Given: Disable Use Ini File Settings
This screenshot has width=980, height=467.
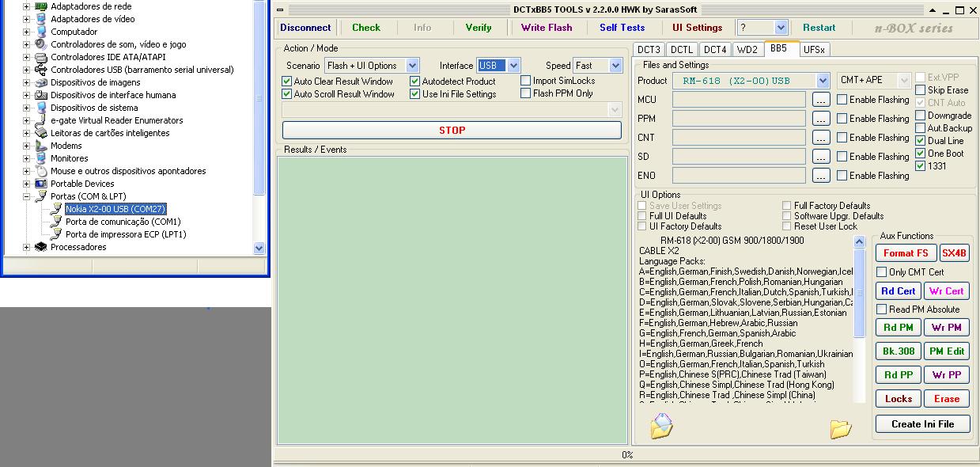Looking at the screenshot, I should [415, 94].
